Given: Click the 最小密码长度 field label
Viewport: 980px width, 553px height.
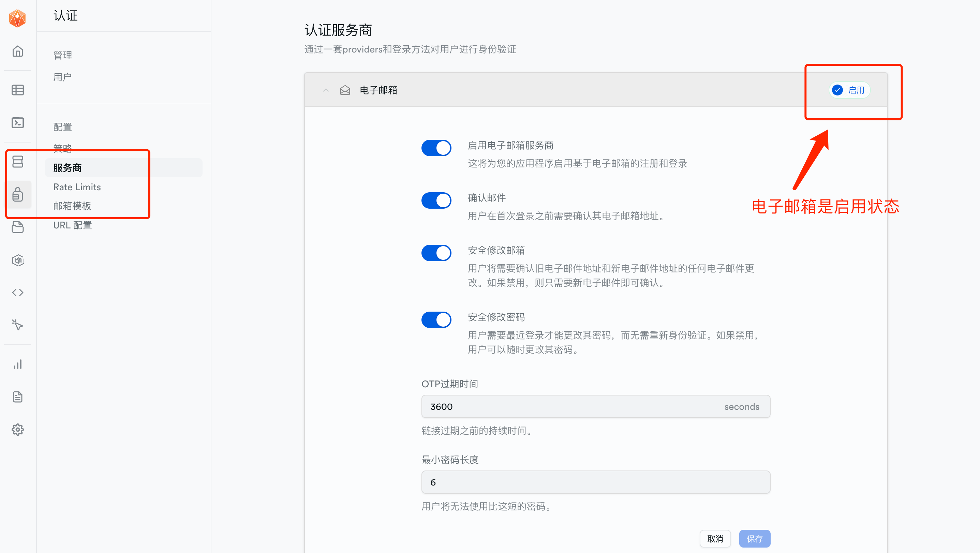Looking at the screenshot, I should pyautogui.click(x=450, y=460).
